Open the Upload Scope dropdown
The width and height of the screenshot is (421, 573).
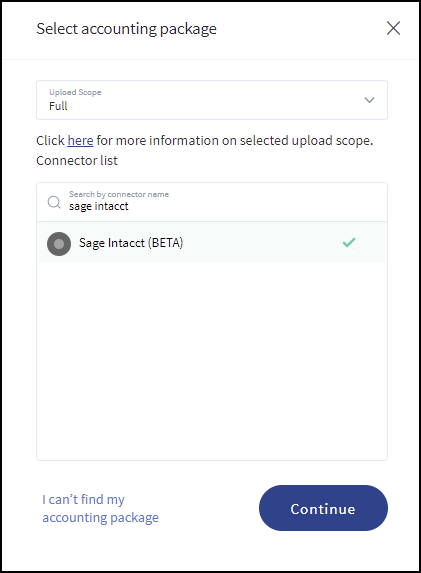[x=212, y=100]
